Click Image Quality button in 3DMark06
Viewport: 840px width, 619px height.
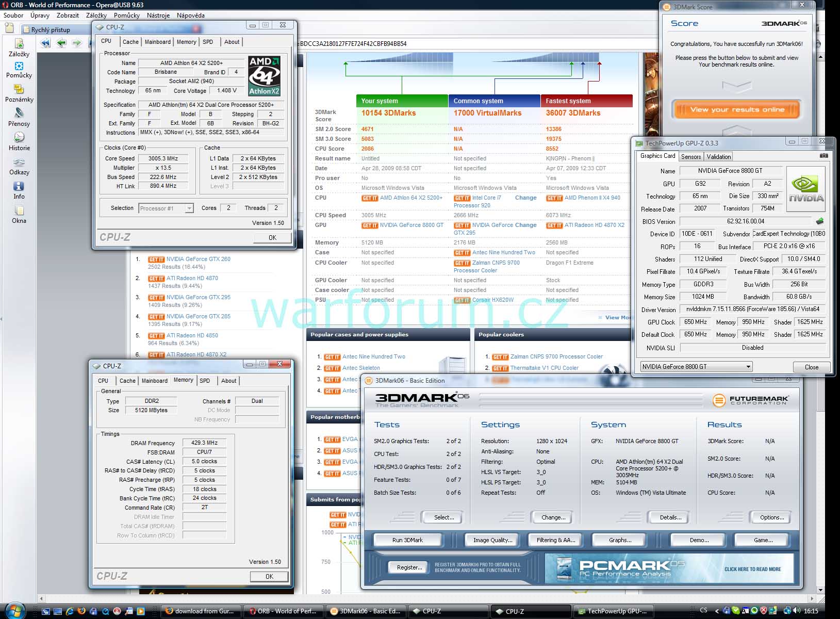[493, 540]
